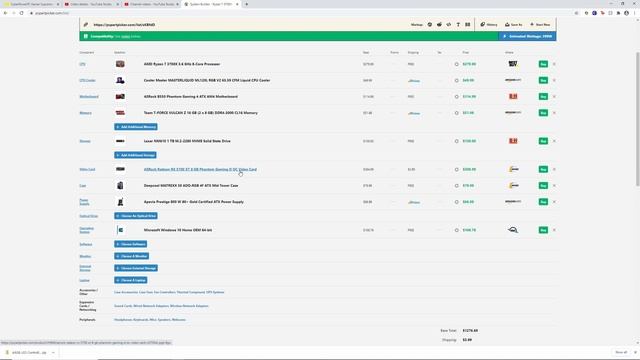Click Add Additional Memory button

pyautogui.click(x=136, y=127)
